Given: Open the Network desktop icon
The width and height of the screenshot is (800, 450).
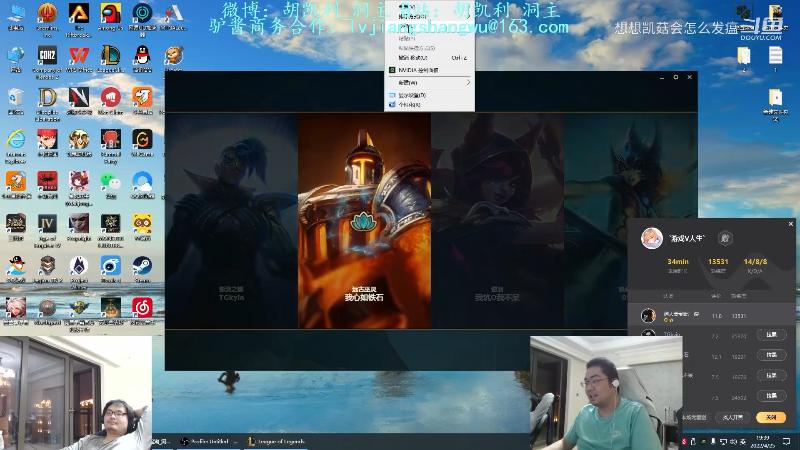Looking at the screenshot, I should (x=16, y=60).
